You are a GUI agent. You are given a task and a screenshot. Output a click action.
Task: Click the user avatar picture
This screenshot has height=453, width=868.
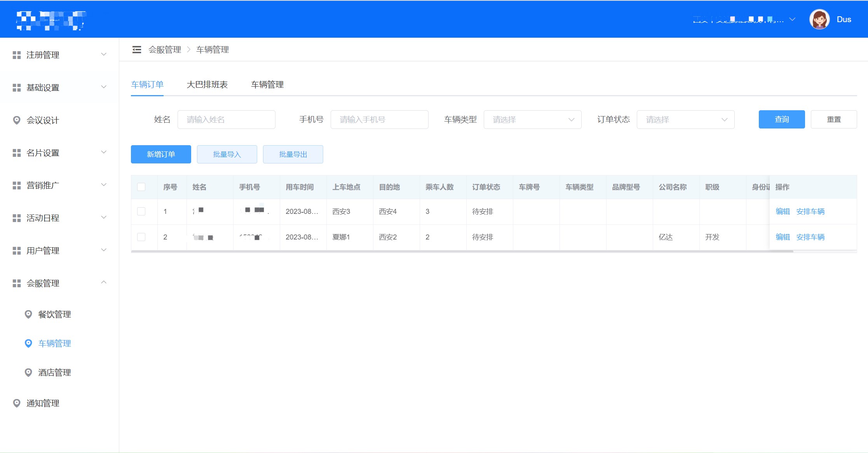[x=819, y=19]
